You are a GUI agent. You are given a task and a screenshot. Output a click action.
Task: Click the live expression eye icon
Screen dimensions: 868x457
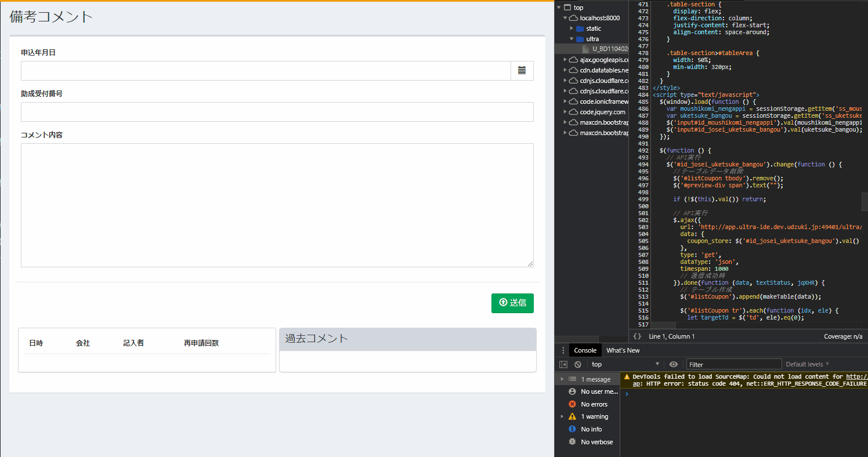[673, 364]
